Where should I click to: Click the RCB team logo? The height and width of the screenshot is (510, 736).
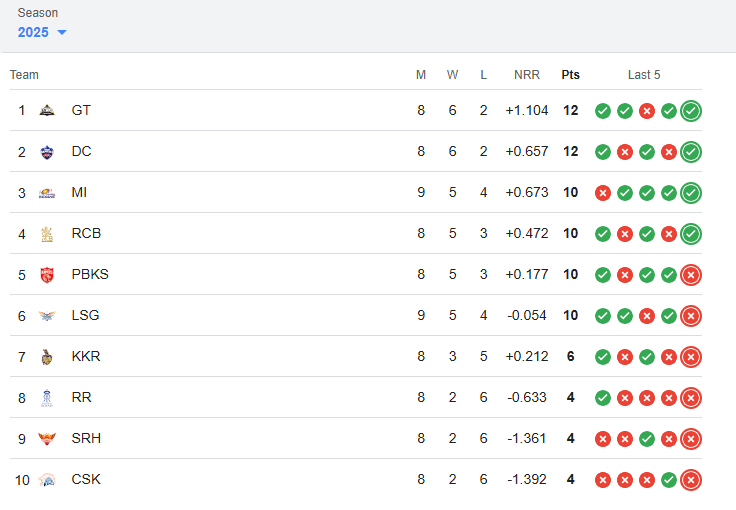(x=47, y=234)
